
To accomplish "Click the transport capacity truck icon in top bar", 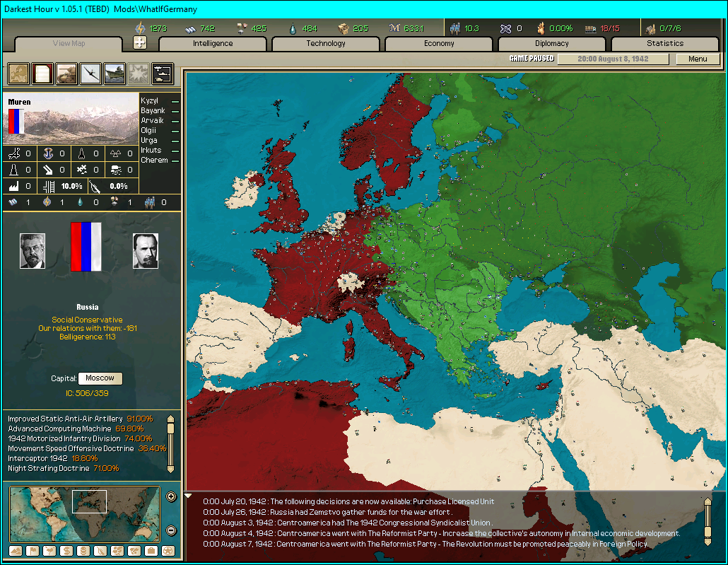I will point(591,29).
